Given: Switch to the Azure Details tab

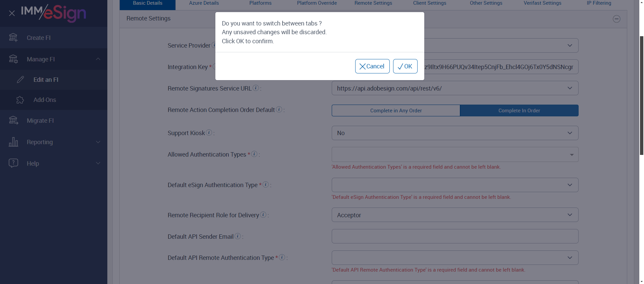Looking at the screenshot, I should (204, 3).
